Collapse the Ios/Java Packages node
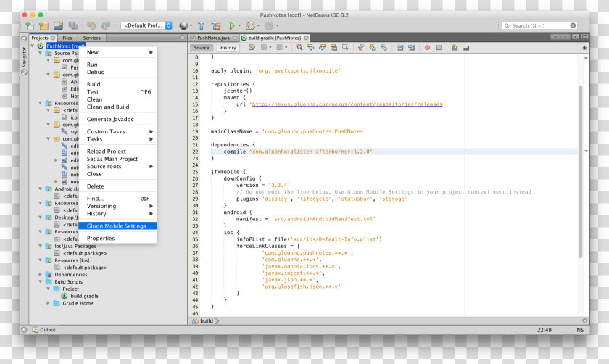 click(x=40, y=246)
